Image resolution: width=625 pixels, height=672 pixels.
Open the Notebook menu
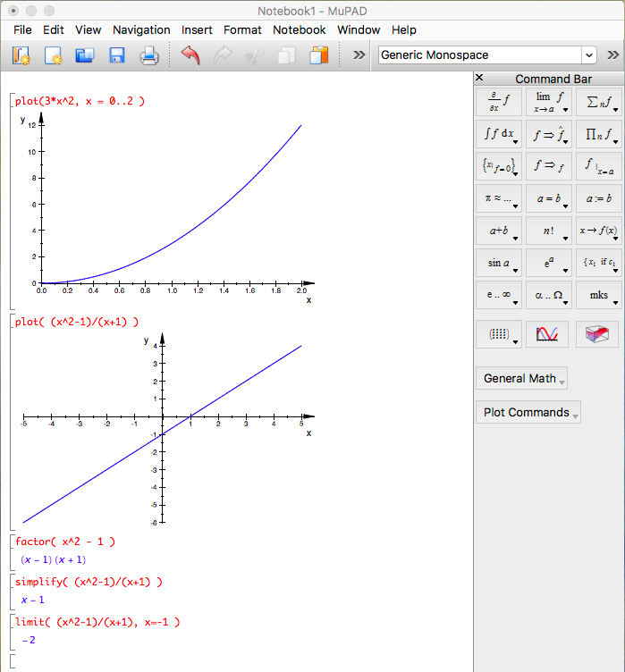[299, 30]
